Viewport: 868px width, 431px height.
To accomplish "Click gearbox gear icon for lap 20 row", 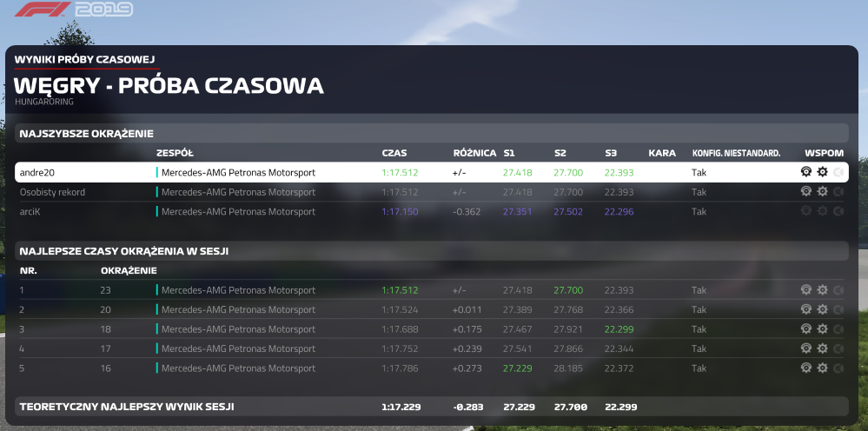I will 823,308.
